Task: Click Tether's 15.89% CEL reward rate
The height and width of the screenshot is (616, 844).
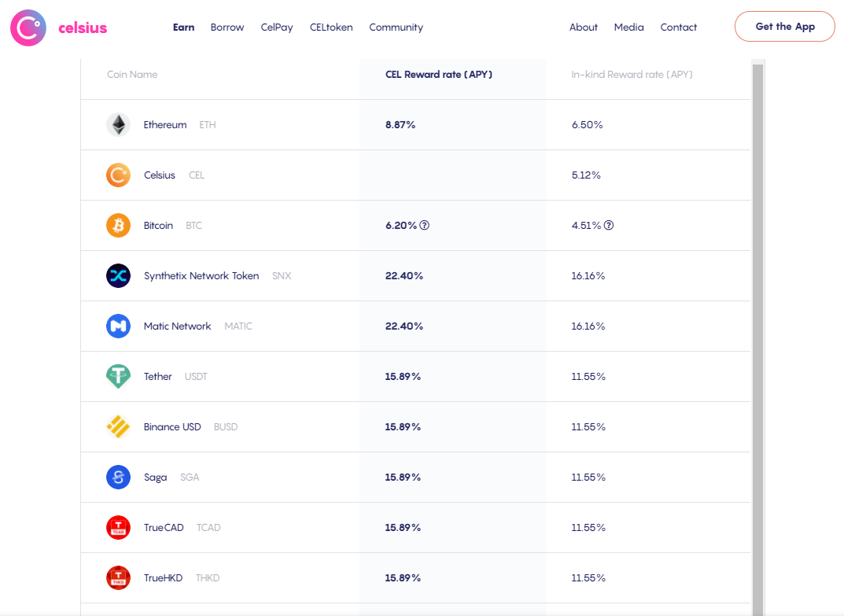Action: 403,376
